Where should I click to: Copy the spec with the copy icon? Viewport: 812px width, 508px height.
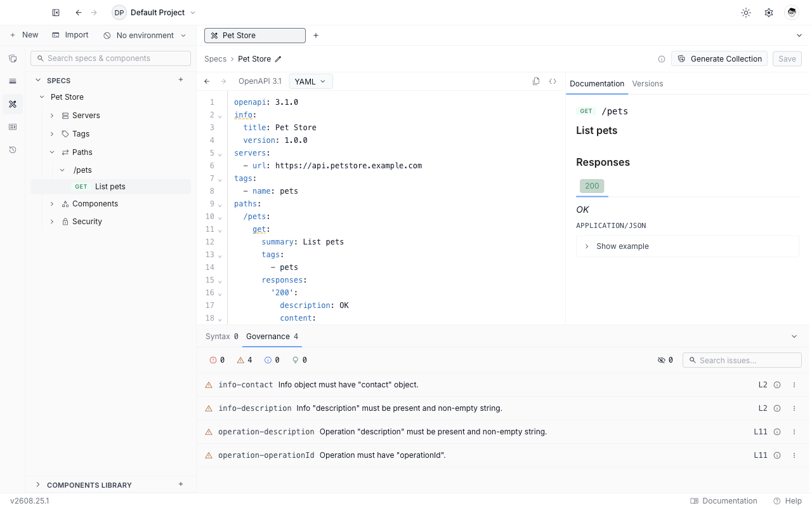pyautogui.click(x=536, y=81)
